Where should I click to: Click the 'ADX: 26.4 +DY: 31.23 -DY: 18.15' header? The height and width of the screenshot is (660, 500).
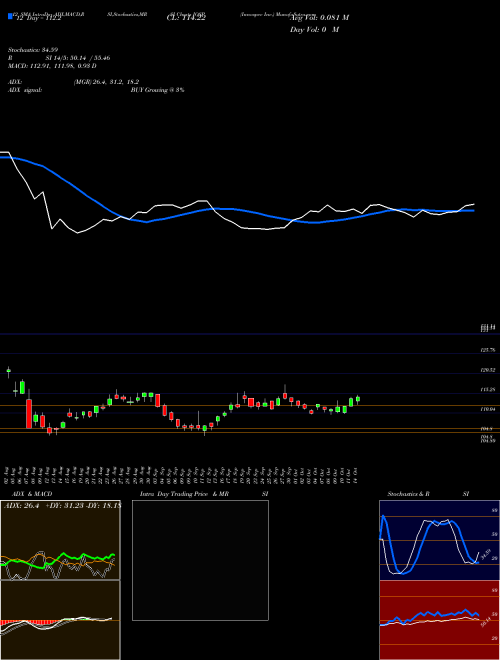click(x=62, y=506)
